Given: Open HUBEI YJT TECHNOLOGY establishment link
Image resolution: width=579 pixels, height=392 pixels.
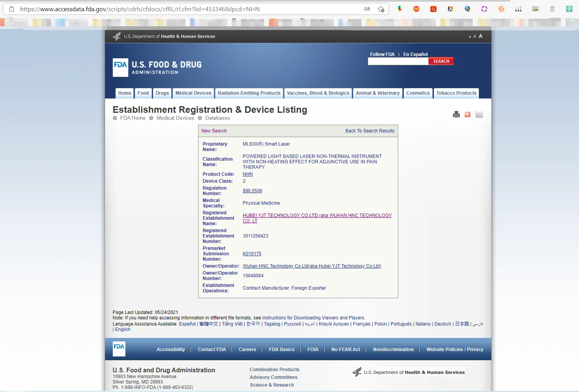Looking at the screenshot, I should point(317,218).
